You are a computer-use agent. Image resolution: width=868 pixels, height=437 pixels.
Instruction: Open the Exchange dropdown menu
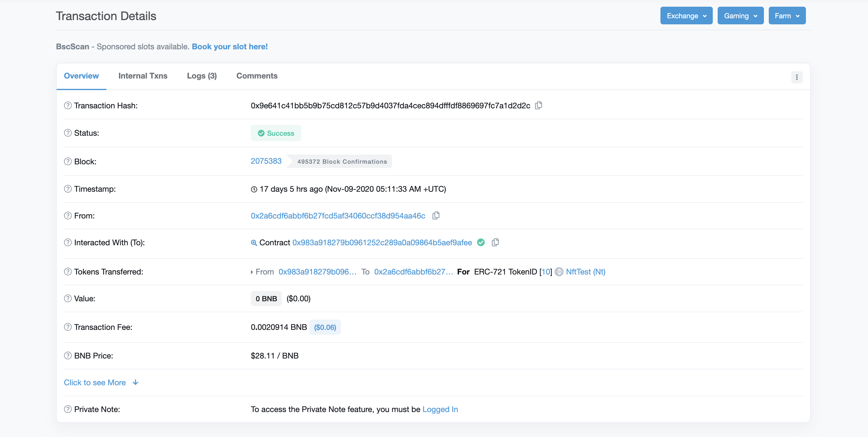686,16
